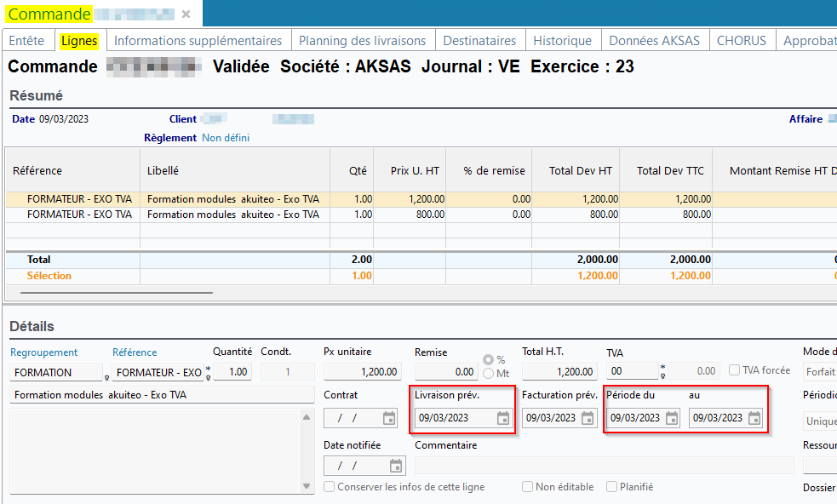This screenshot has height=504, width=837.
Task: Open calendar for Livraison prév. date
Action: (503, 418)
